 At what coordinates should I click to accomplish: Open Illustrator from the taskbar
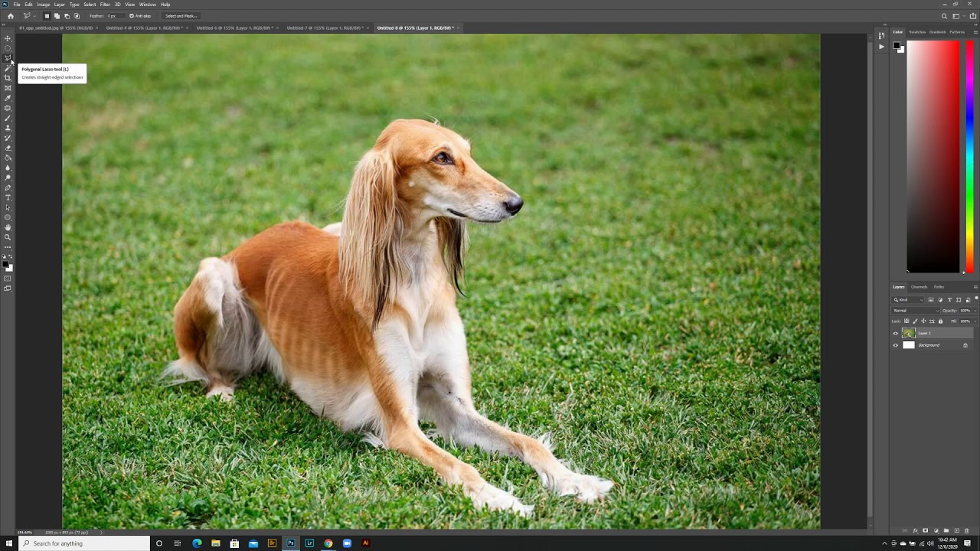click(365, 543)
